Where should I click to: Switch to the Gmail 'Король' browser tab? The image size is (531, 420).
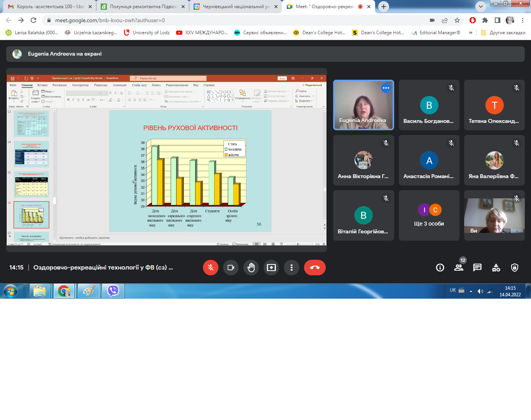(49, 7)
